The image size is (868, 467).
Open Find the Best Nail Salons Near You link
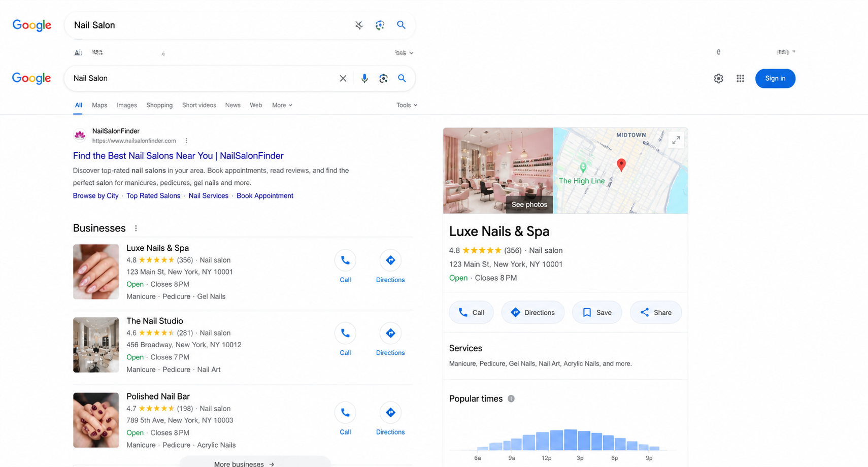pos(178,156)
